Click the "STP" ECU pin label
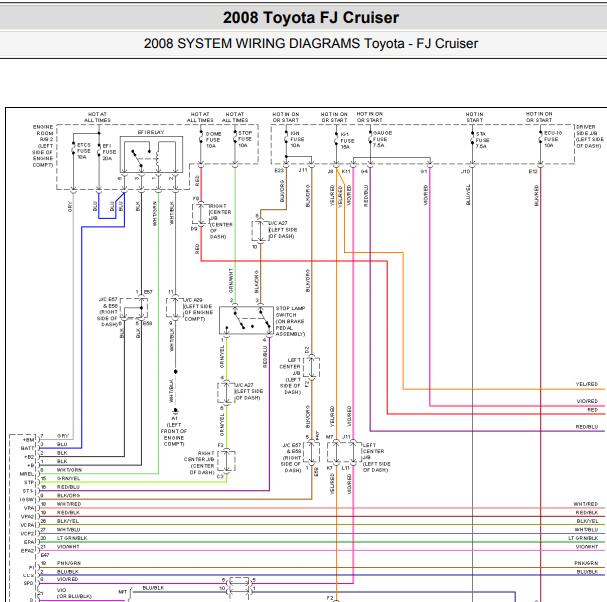 29,482
